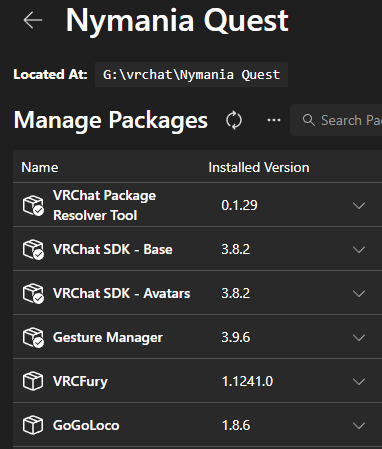The image size is (382, 449).
Task: Click the Installed Version column header
Action: point(259,167)
